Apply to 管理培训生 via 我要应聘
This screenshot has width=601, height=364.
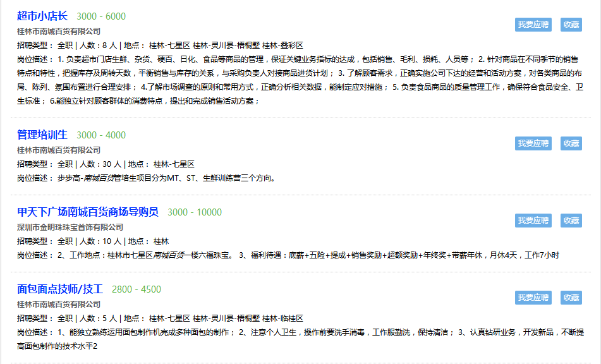533,143
